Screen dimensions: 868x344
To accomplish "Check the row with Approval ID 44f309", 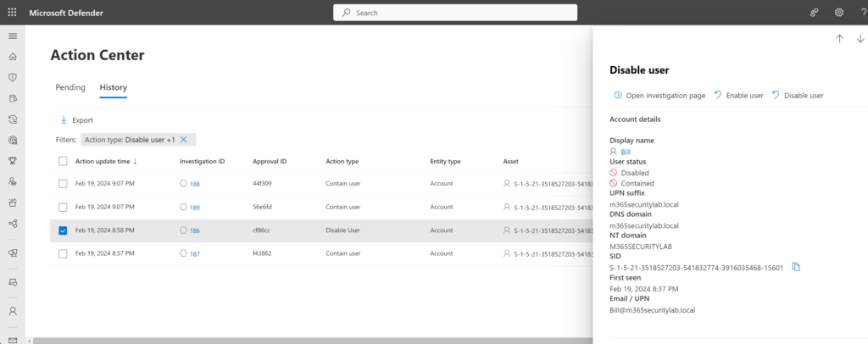I will click(x=63, y=184).
